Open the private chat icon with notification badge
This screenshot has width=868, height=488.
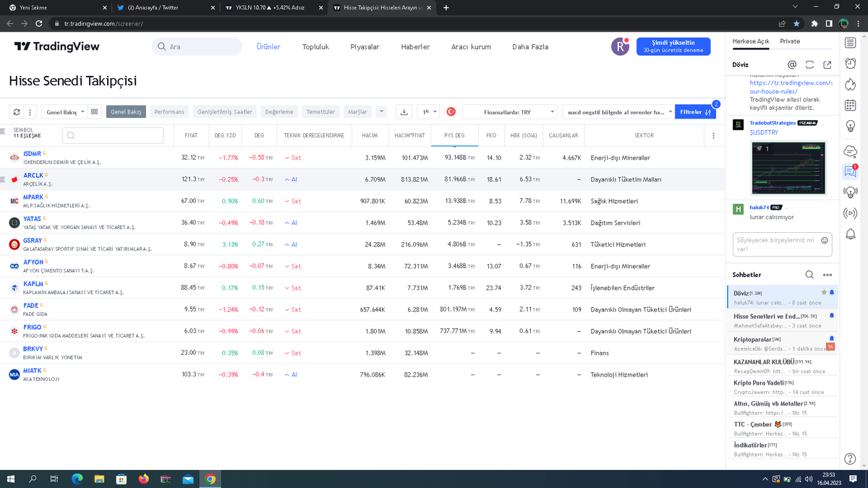[x=850, y=171]
